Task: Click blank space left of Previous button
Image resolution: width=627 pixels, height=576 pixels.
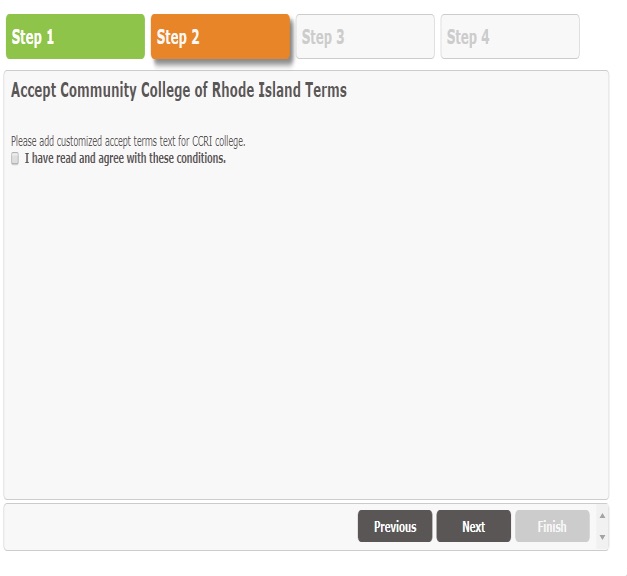Action: click(x=180, y=526)
